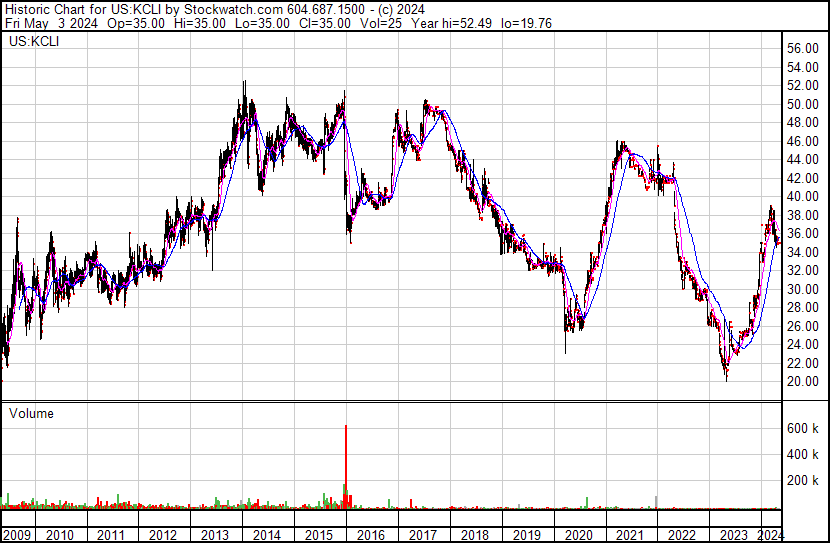The width and height of the screenshot is (830, 543).
Task: Click the 2024 year label
Action: click(770, 535)
